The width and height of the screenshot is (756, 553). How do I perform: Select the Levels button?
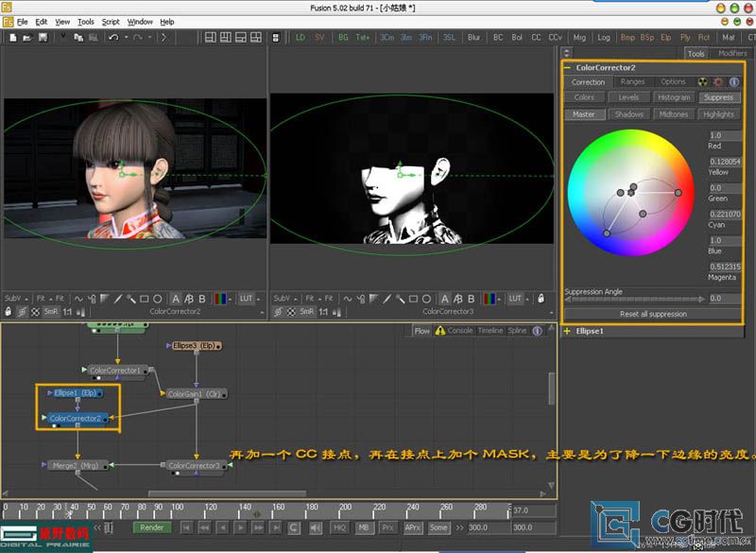628,97
